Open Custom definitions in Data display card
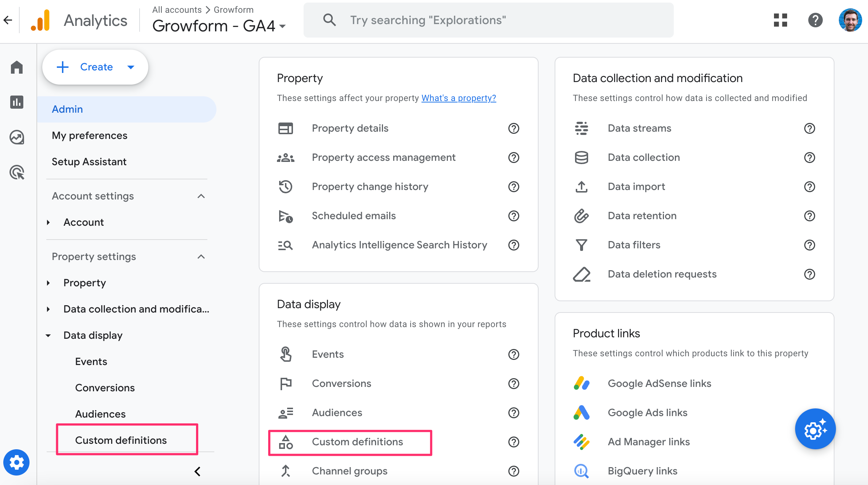Viewport: 868px width, 485px height. click(357, 442)
